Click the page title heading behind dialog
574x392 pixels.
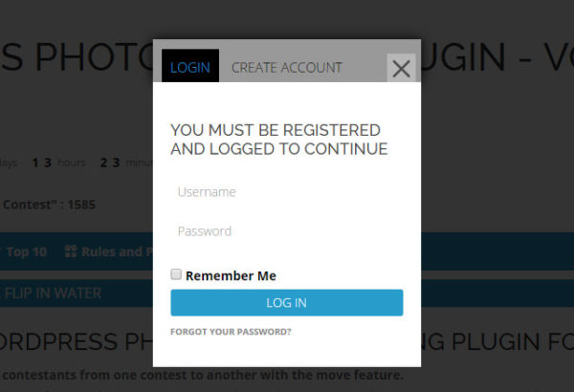[x=77, y=59]
